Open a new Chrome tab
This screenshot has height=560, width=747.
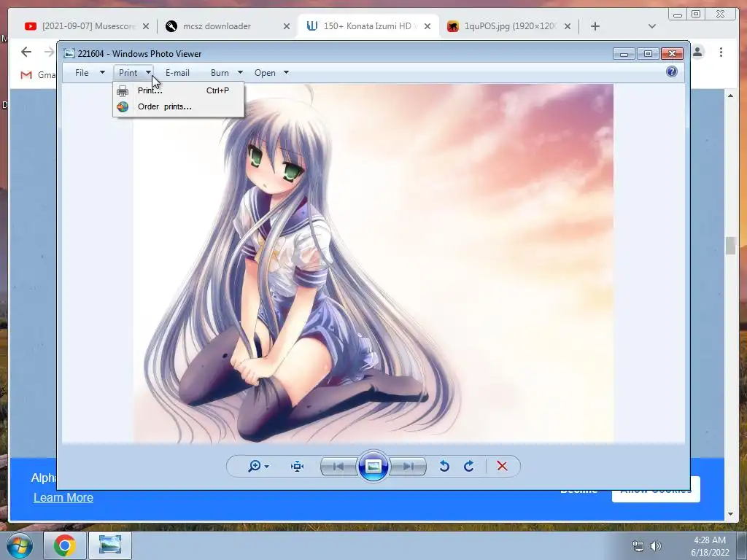(x=595, y=26)
